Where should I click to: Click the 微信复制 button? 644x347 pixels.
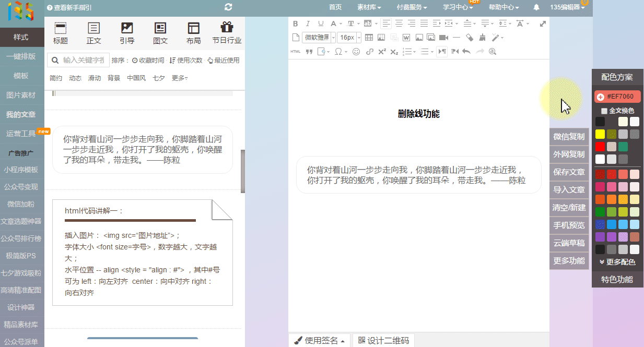tap(569, 137)
